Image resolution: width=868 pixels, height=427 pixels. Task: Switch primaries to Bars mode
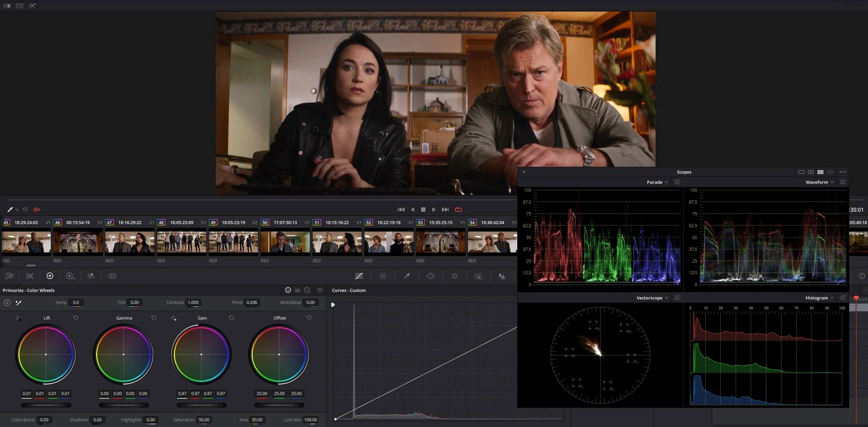click(298, 290)
